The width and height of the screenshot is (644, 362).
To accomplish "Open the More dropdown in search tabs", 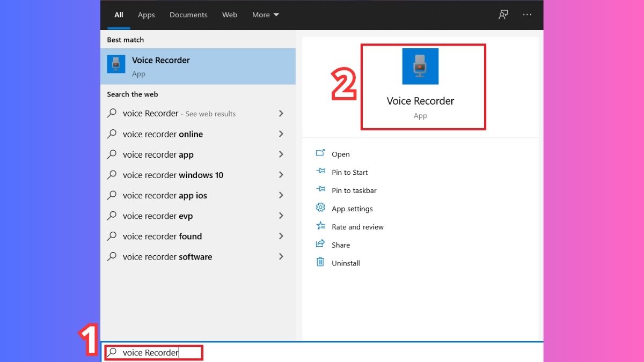I will click(266, 15).
